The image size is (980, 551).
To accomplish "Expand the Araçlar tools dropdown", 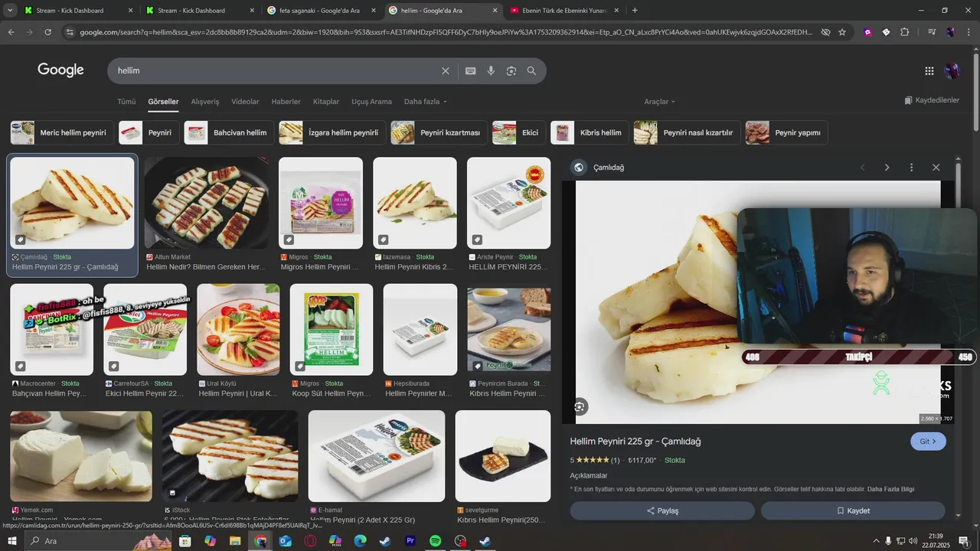I will tap(659, 101).
